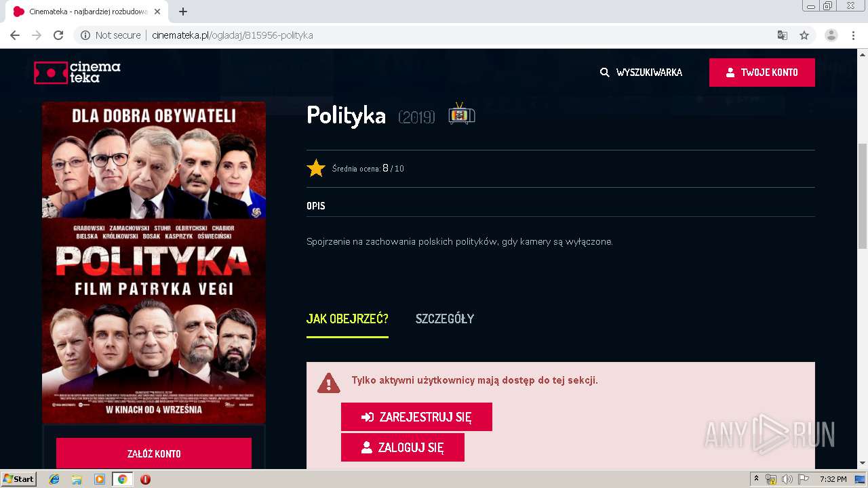Launch Internet Explorer from taskbar
The width and height of the screenshot is (868, 488).
point(54,479)
